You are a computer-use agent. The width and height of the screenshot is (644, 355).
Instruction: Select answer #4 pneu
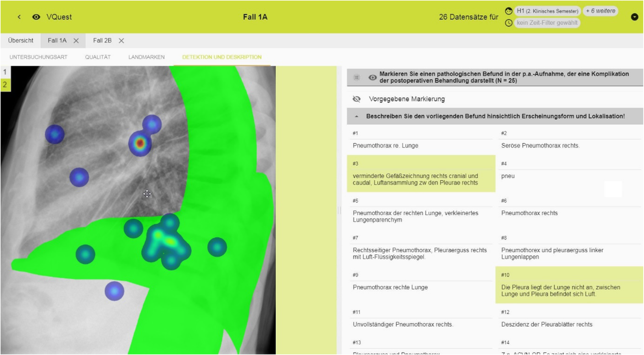[570, 173]
